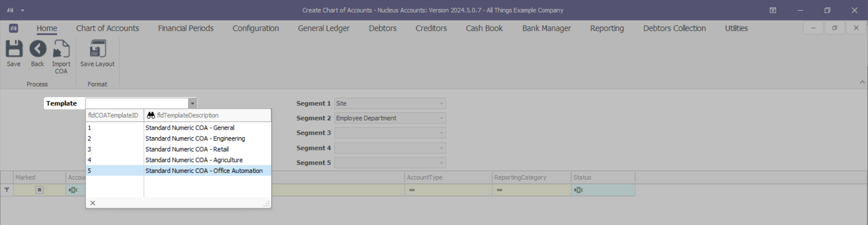Click the Import COA icon
This screenshot has height=225, width=868.
coord(61,49)
